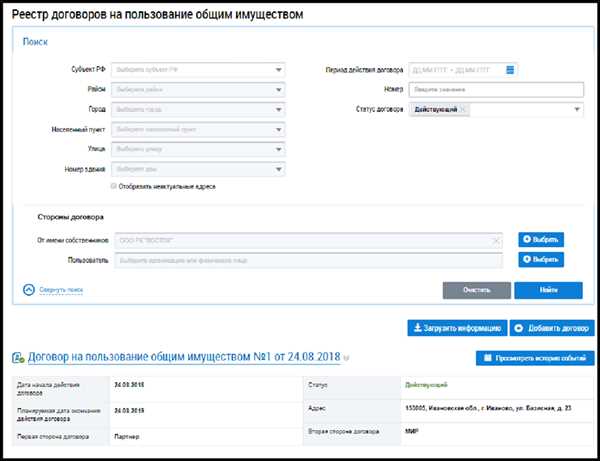Image resolution: width=600 pixels, height=461 pixels.
Task: Click the Свернуть поиск link
Action: tap(61, 290)
